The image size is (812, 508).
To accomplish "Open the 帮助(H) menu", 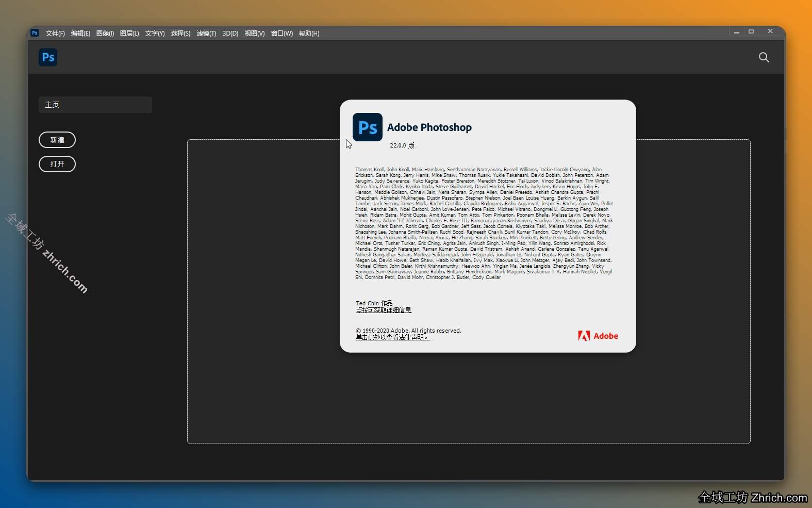I will click(309, 34).
